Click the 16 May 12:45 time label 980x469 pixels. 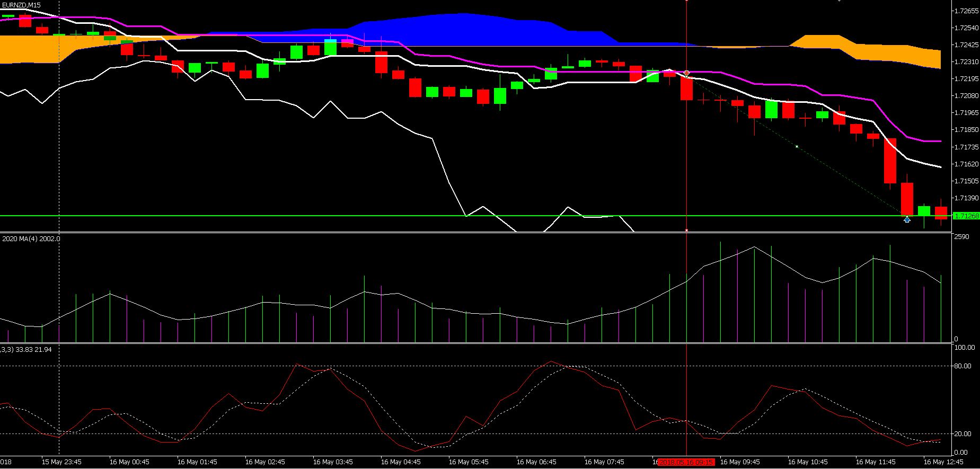click(x=943, y=462)
